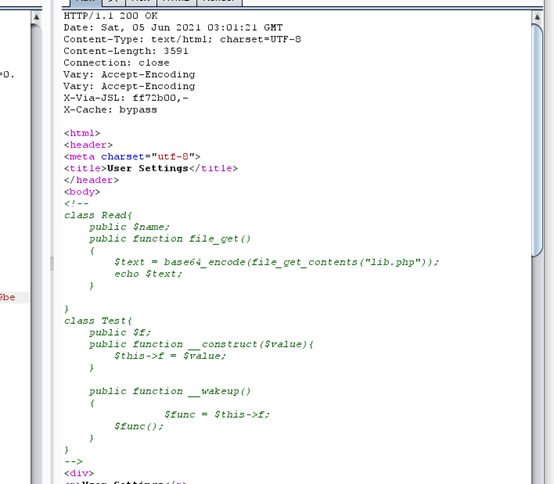Click the response pane vertical scrollbar thumb
This screenshot has height=484, width=554.
click(x=537, y=140)
